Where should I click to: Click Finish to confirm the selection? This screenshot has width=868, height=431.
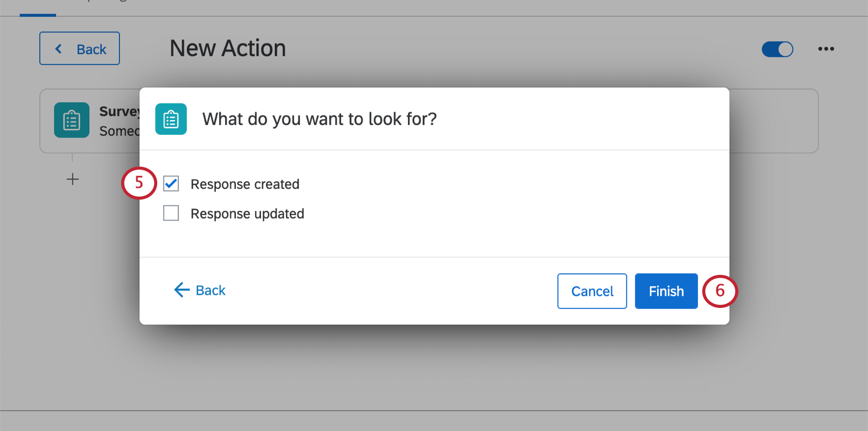coord(666,291)
